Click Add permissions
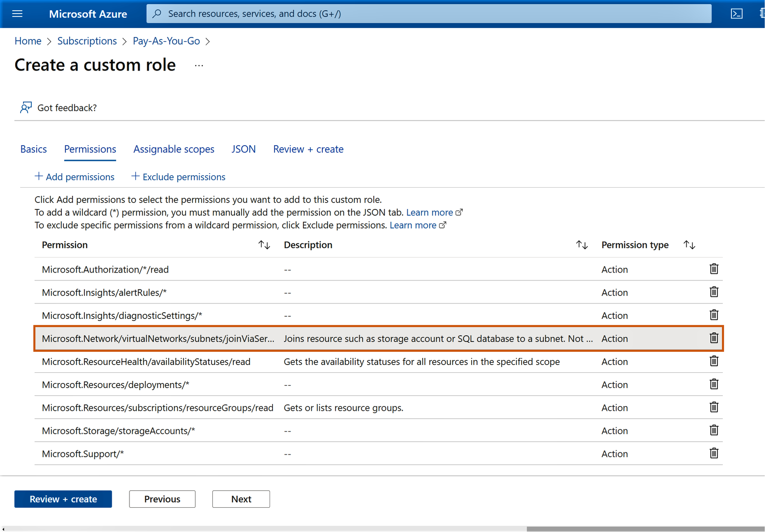This screenshot has width=773, height=532. [x=75, y=177]
